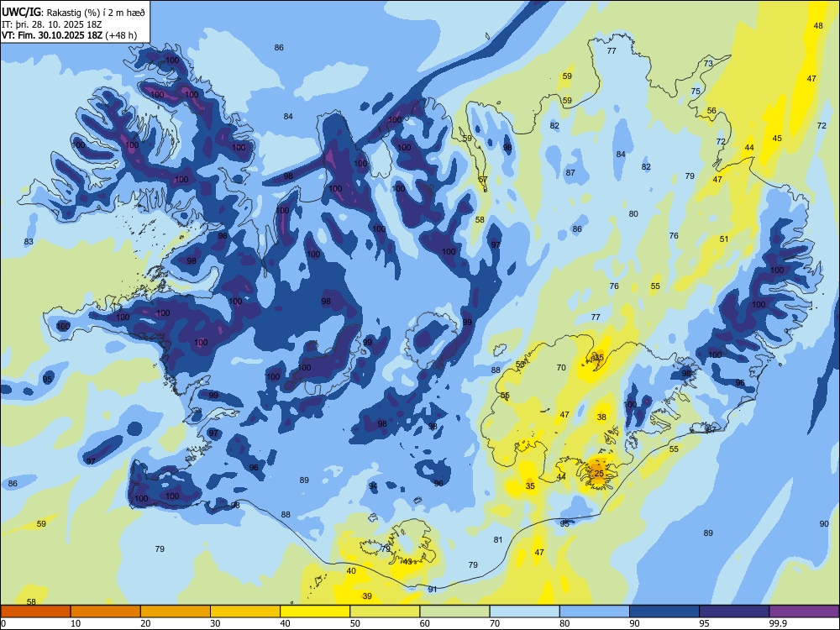Click the 30–40 amber legend swatch
This screenshot has height=630, width=840.
[245, 611]
